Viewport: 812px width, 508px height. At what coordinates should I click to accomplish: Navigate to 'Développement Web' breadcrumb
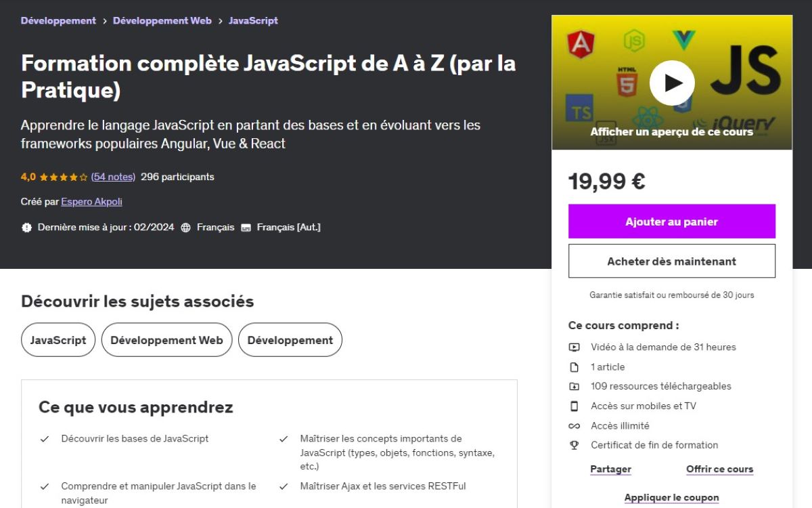point(162,20)
